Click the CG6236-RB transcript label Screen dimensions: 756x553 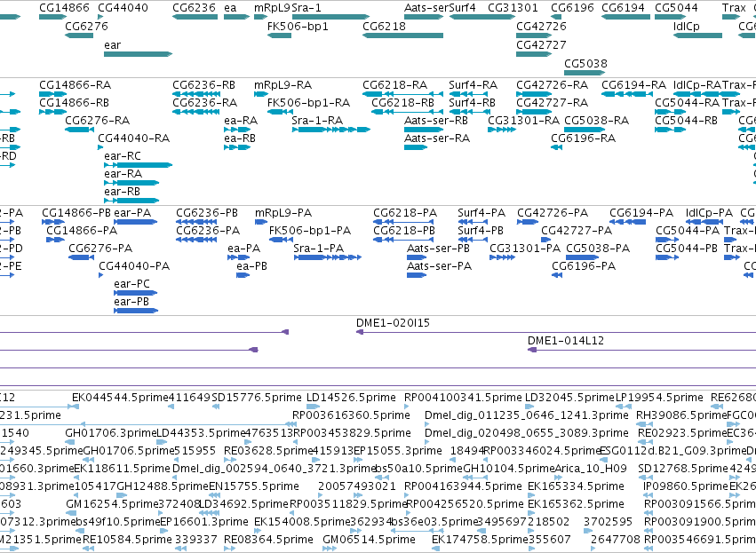(204, 85)
